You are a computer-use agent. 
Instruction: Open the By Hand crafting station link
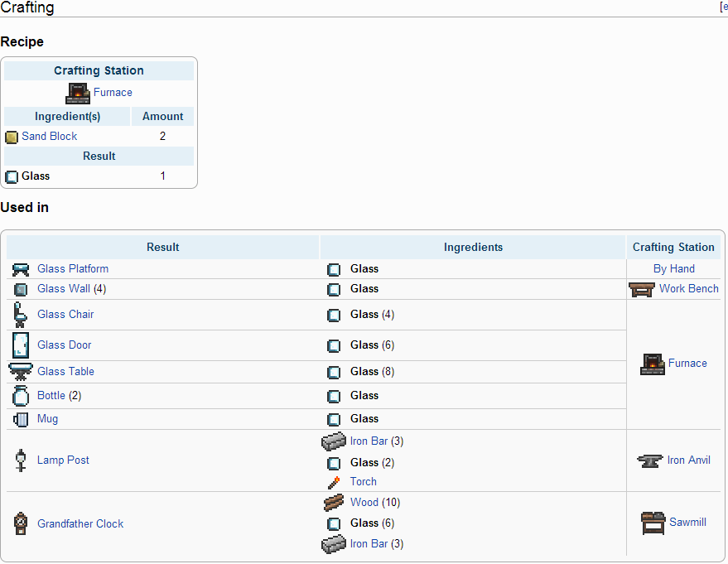coord(673,269)
